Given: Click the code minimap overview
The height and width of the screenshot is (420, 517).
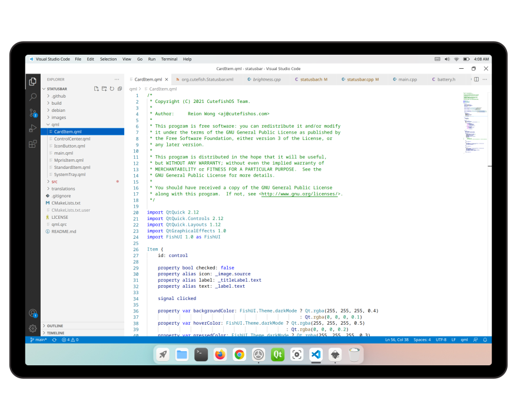Looking at the screenshot, I should click(475, 123).
